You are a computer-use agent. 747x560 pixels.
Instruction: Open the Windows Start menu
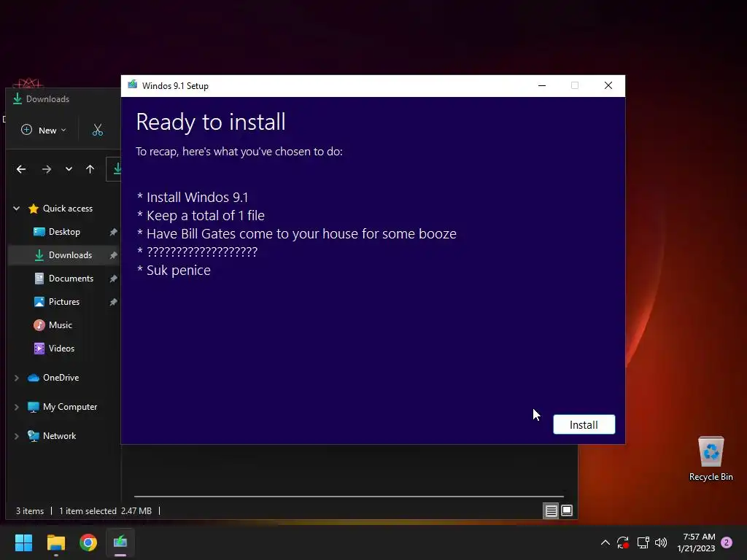click(23, 542)
